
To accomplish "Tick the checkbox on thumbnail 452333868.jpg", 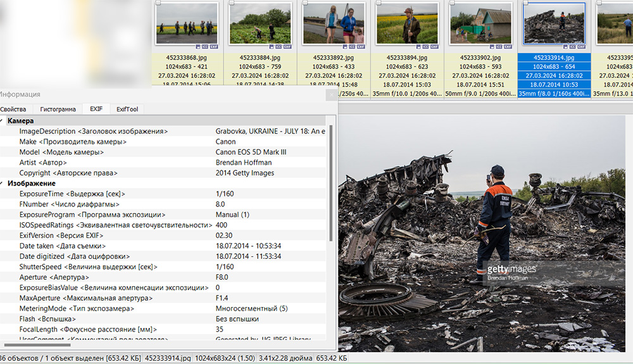I will coord(158,3).
